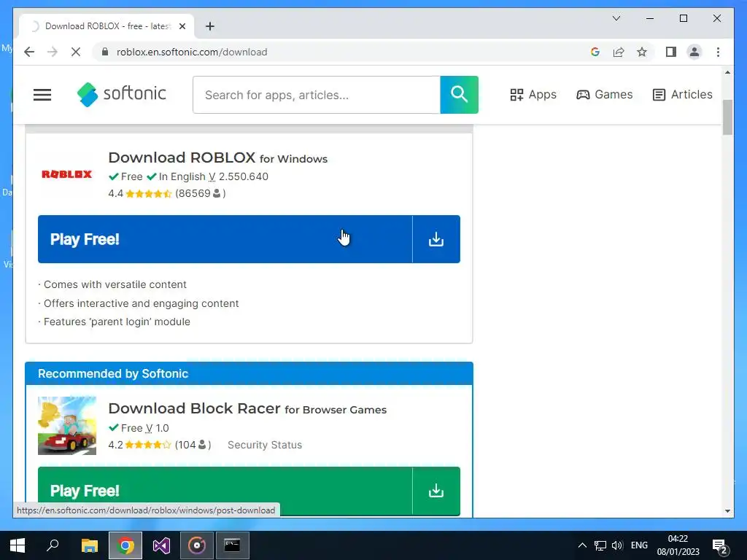Viewport: 747px width, 560px height.
Task: Open taskbar search
Action: 53,545
